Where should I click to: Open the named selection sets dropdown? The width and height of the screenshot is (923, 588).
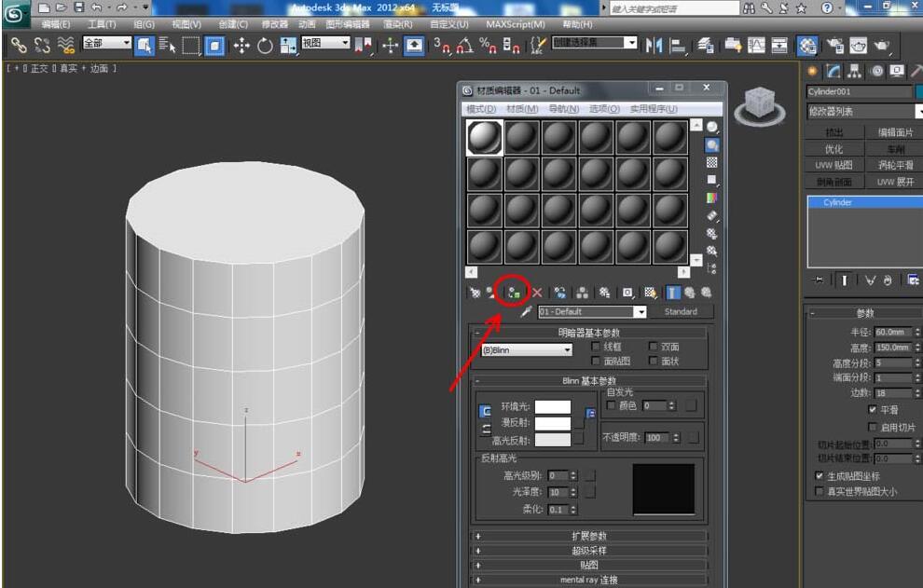click(x=594, y=42)
